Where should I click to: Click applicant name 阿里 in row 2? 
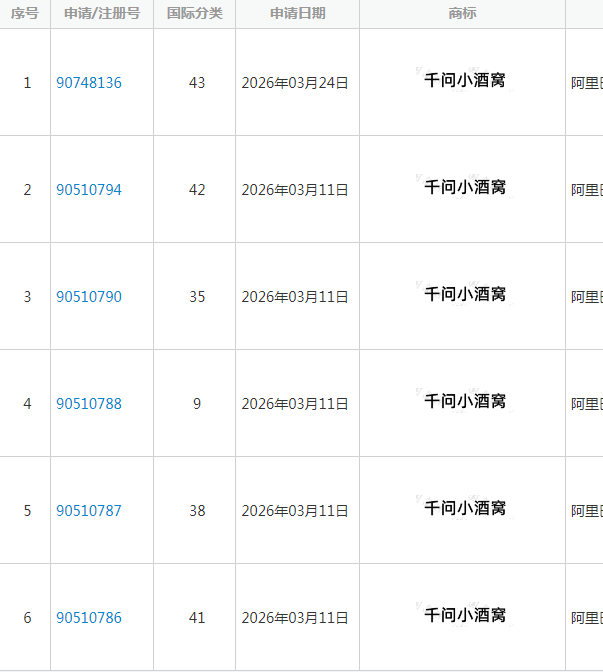pos(587,190)
